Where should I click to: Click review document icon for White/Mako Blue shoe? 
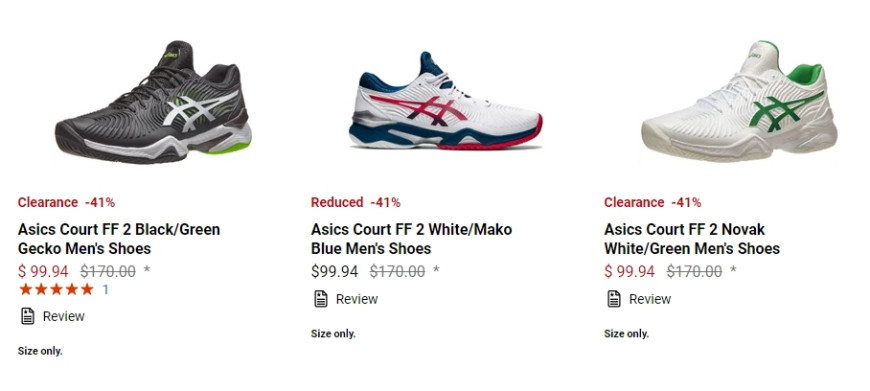click(321, 299)
